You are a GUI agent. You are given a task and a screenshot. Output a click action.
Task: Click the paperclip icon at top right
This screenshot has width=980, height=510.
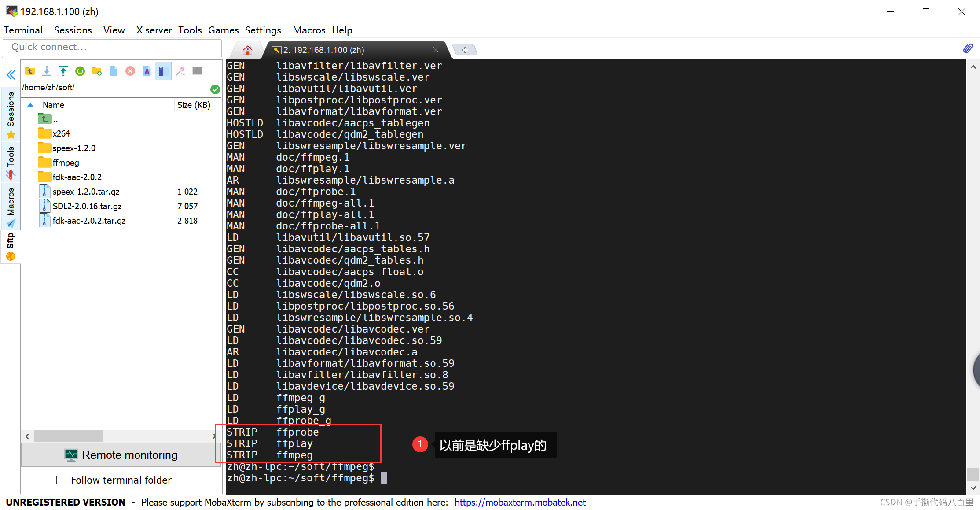[968, 48]
